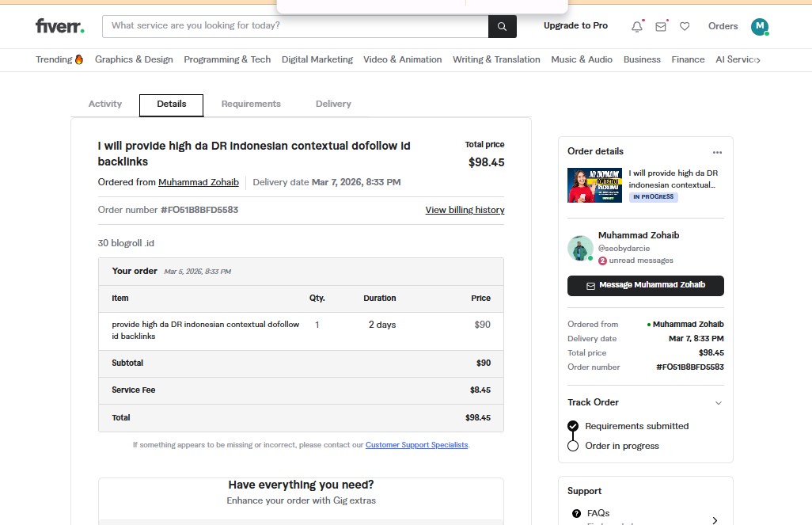The width and height of the screenshot is (812, 525).
Task: Open the Graphics & Design category
Action: pyautogui.click(x=134, y=59)
